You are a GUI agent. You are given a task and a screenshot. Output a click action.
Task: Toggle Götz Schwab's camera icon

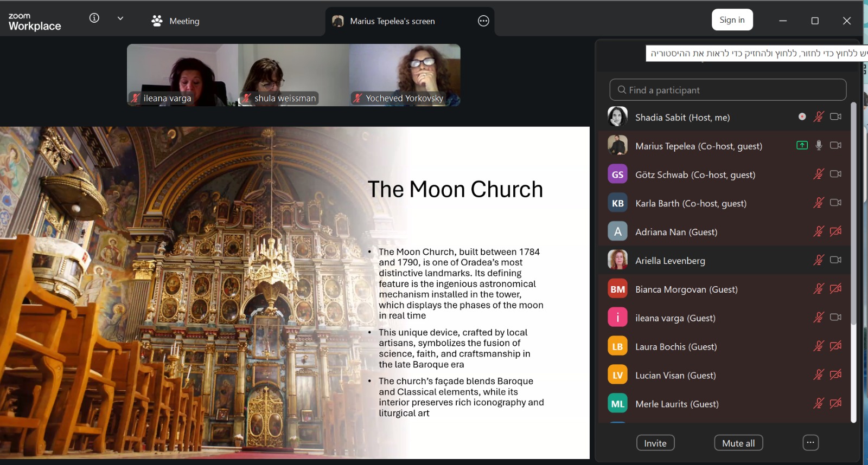(x=835, y=174)
